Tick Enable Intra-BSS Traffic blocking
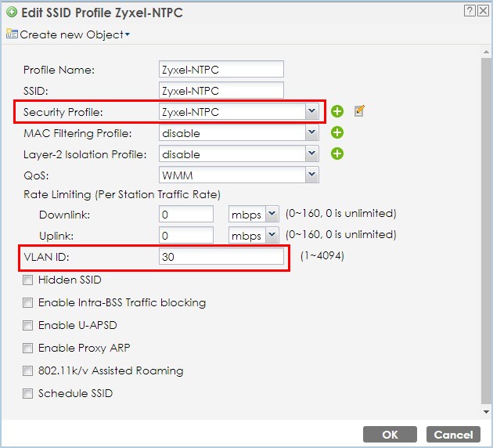 (27, 302)
